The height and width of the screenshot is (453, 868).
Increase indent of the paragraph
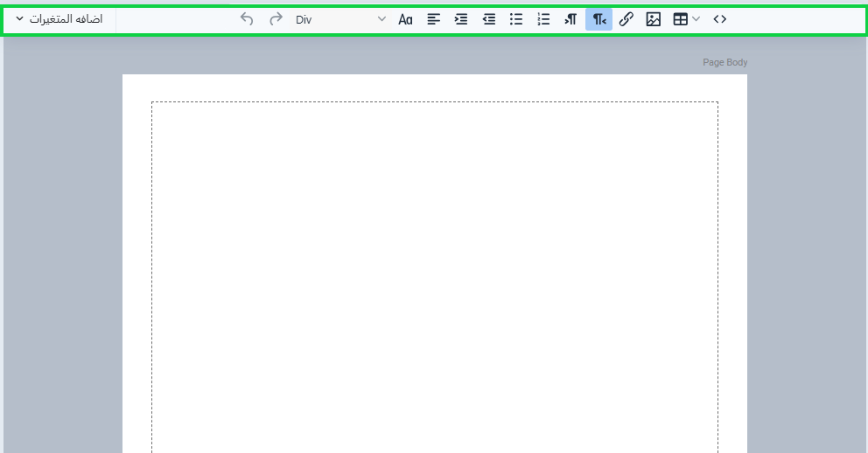[461, 19]
